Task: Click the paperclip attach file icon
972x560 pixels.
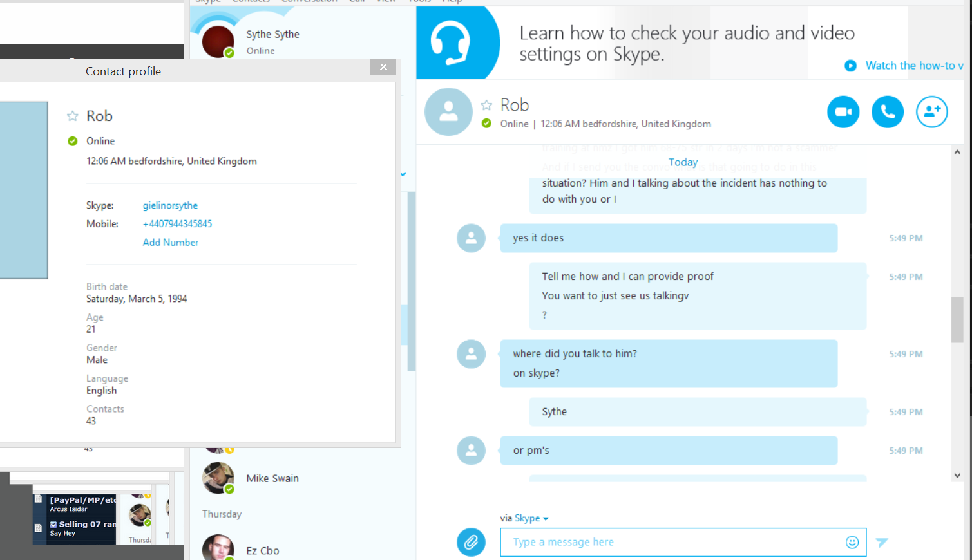Action: pyautogui.click(x=471, y=542)
